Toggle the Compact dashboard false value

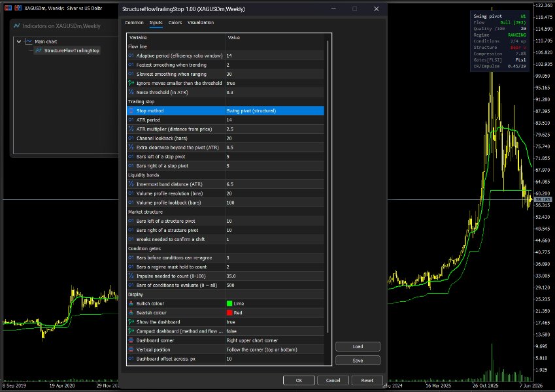(x=275, y=331)
